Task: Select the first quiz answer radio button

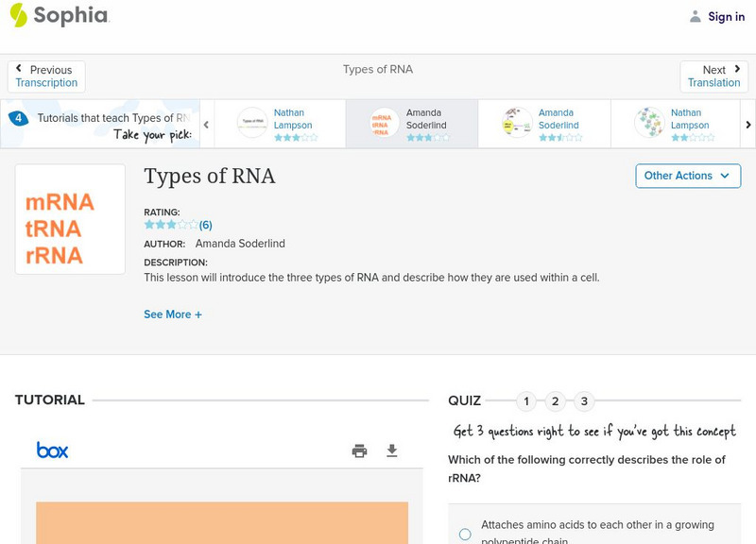Action: [x=464, y=534]
